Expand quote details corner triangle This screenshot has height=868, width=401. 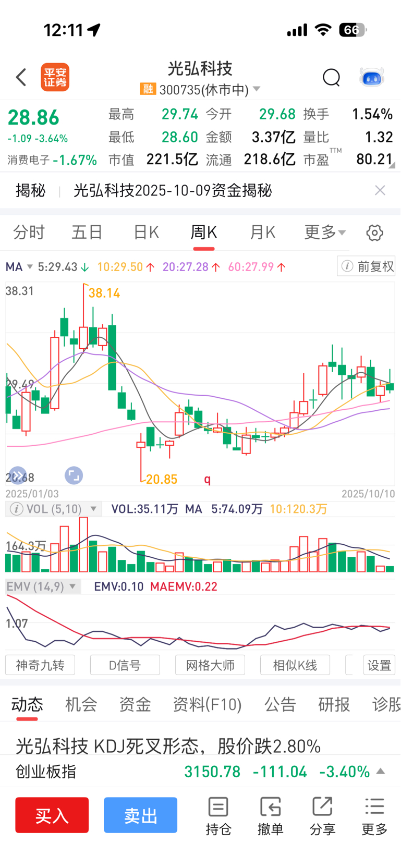[392, 165]
